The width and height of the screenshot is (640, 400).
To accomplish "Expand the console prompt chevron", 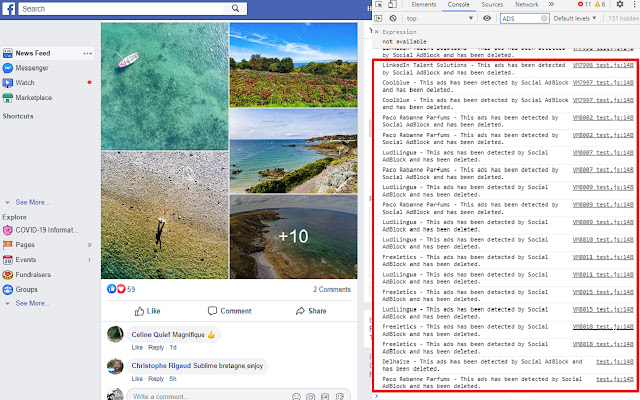I will tap(376, 396).
